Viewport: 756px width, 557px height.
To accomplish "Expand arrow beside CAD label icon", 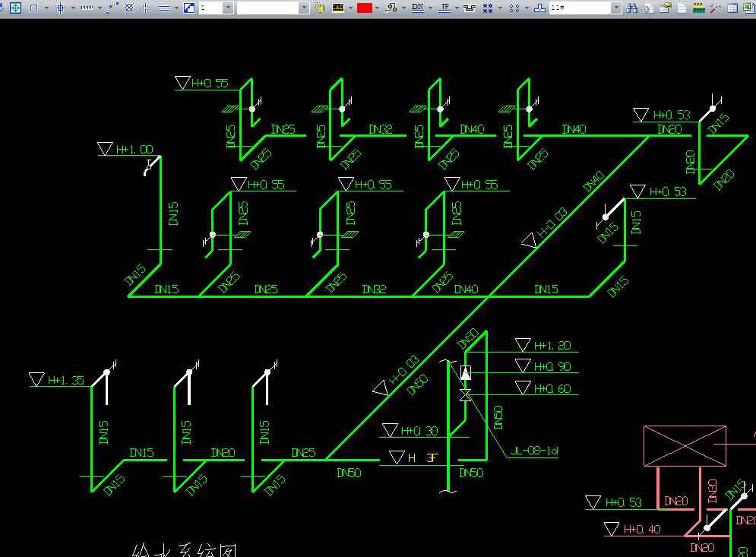I will pos(350,8).
